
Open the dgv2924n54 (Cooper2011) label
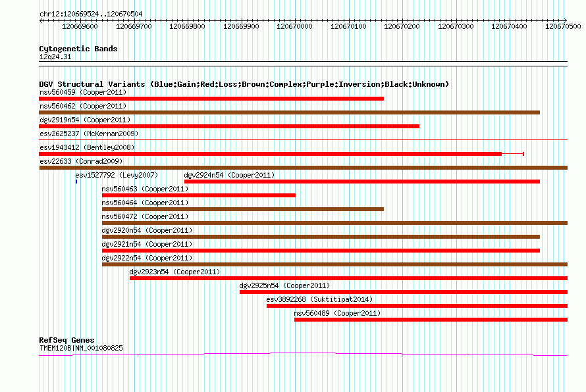tap(229, 175)
